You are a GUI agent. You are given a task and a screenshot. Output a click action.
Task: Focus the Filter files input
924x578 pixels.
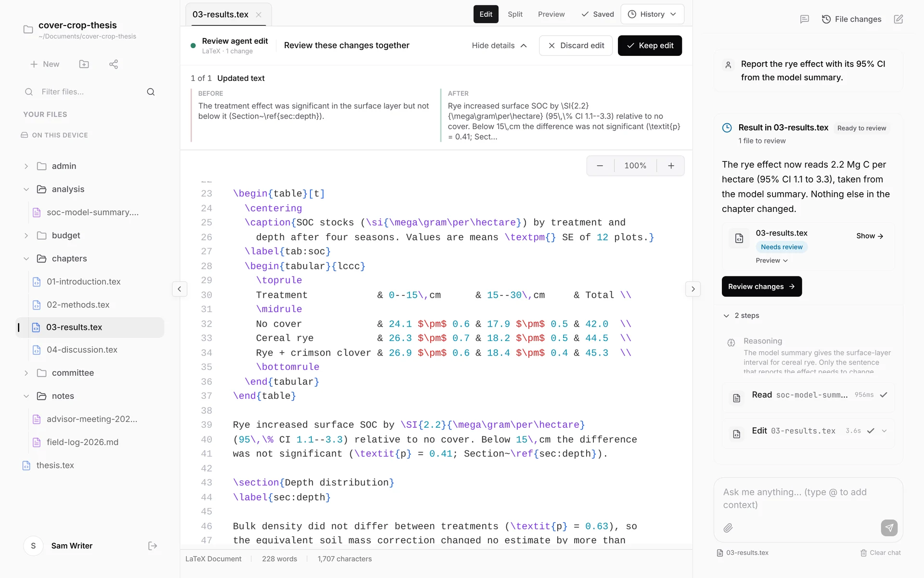90,92
